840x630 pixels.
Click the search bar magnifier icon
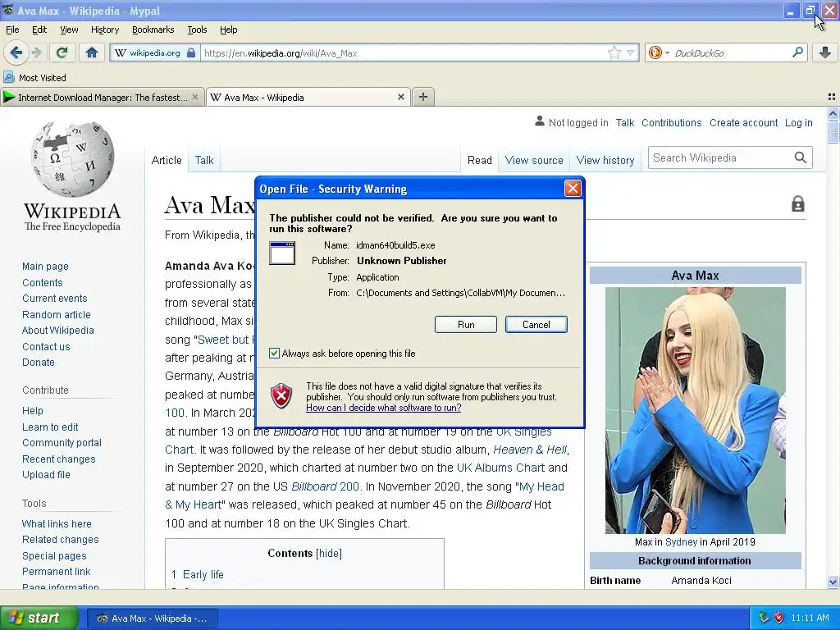coord(797,52)
